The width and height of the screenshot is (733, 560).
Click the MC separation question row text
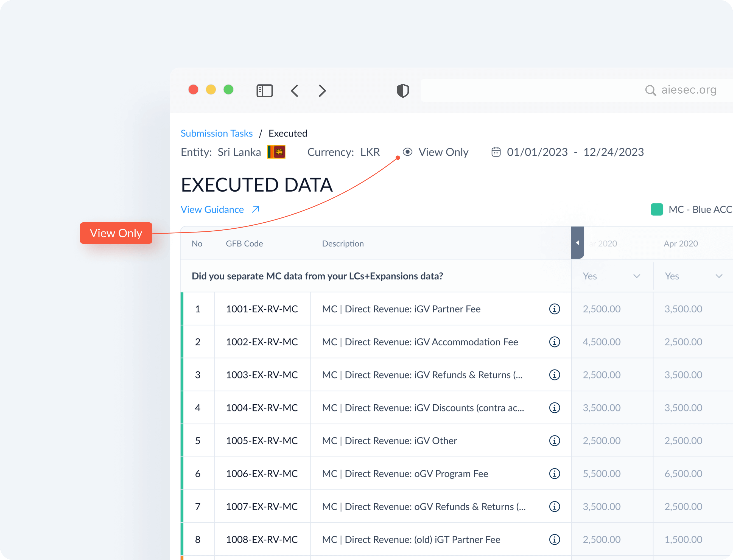point(317,276)
